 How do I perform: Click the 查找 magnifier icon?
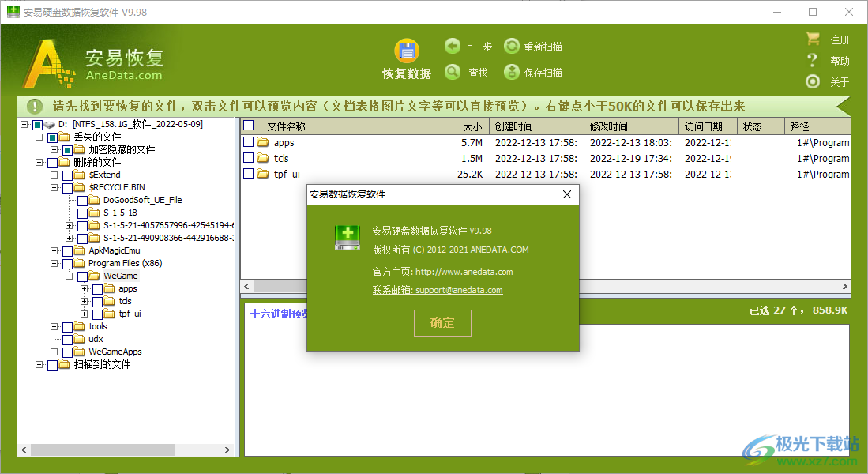[453, 72]
